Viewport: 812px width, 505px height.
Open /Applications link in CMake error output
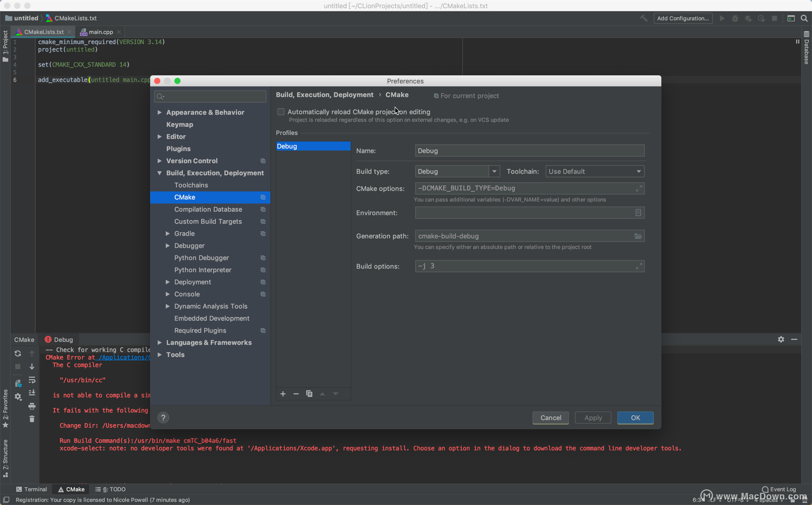click(x=123, y=358)
